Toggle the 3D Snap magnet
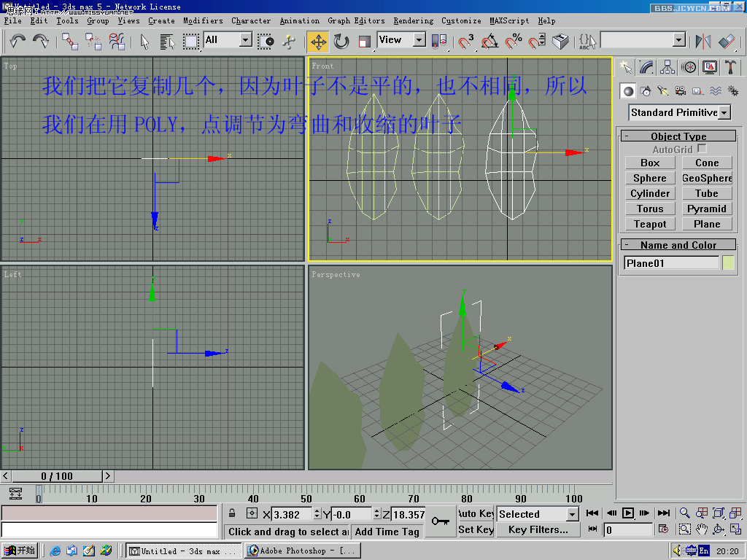The height and width of the screenshot is (560, 747). (465, 42)
